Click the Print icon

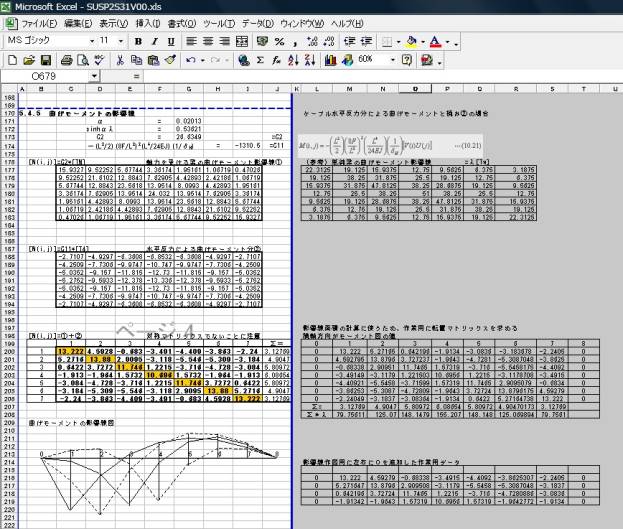[x=66, y=60]
